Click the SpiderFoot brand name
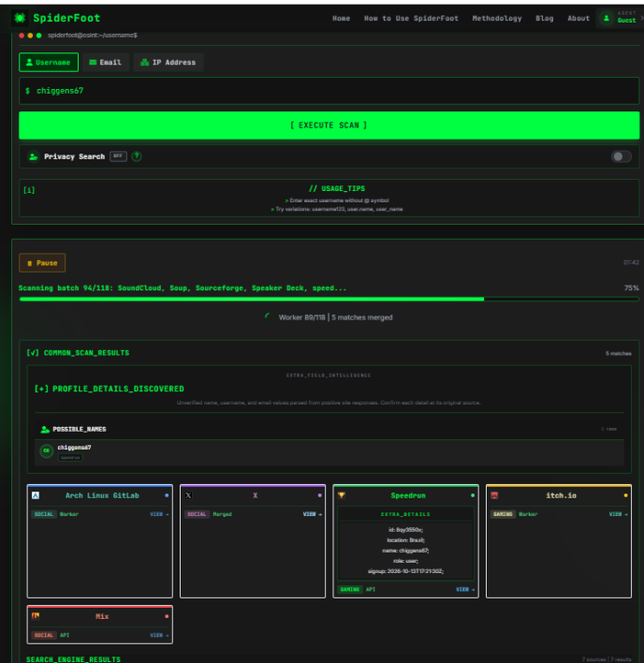 tap(66, 18)
